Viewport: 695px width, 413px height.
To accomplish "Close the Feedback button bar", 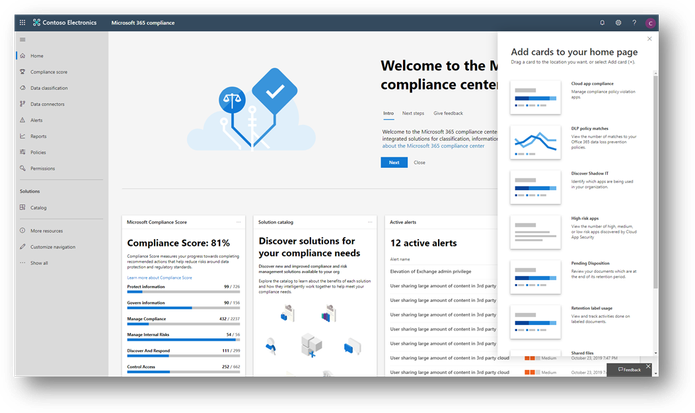I will 648,366.
